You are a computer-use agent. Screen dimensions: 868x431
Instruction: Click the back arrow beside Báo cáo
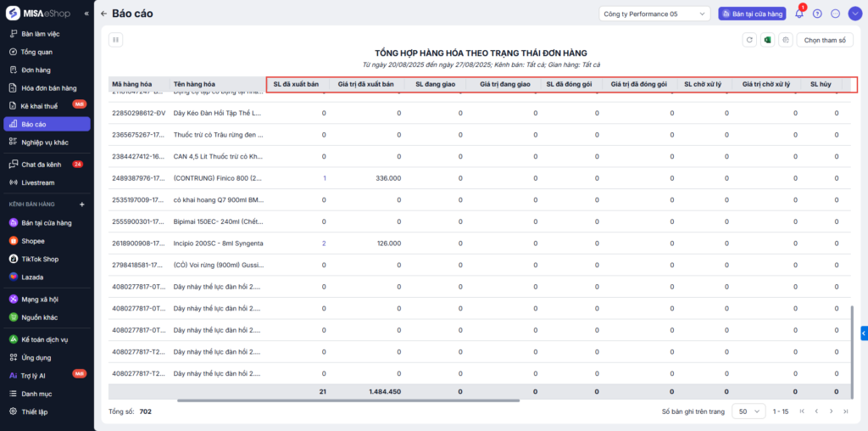tap(103, 14)
